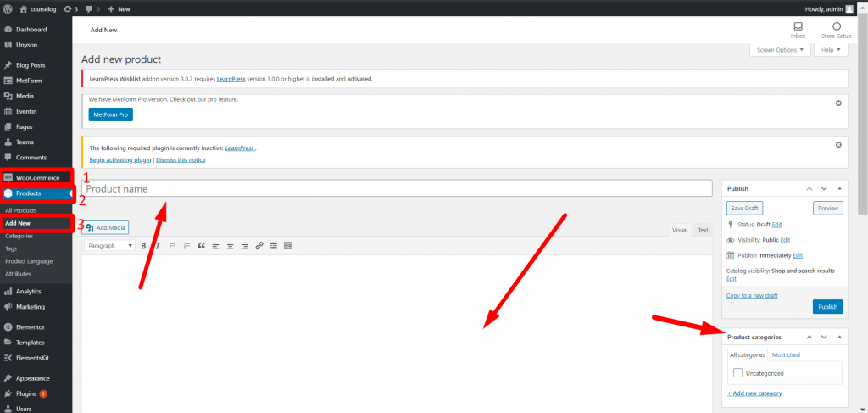The width and height of the screenshot is (868, 413).
Task: Expand the Help dropdown
Action: coord(831,50)
